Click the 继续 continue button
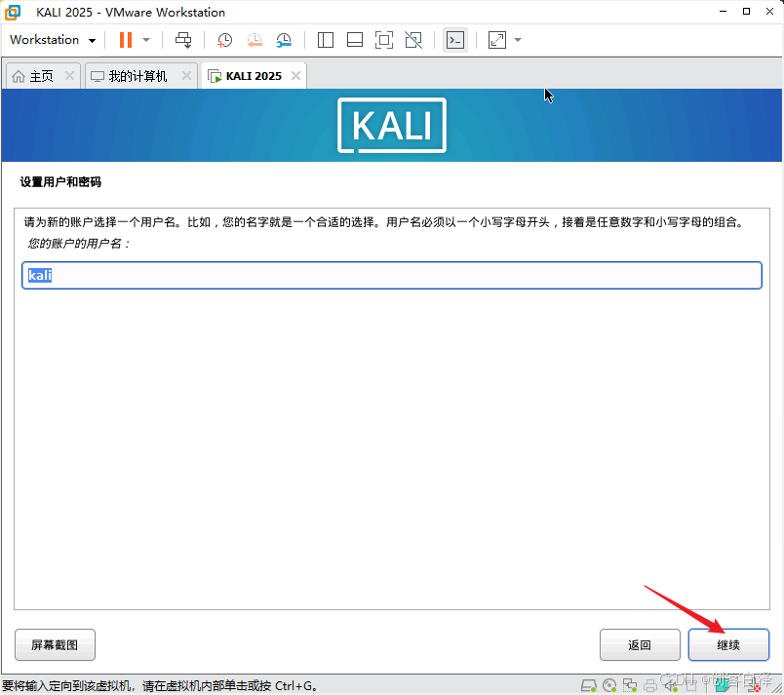This screenshot has height=695, width=784. coord(728,645)
